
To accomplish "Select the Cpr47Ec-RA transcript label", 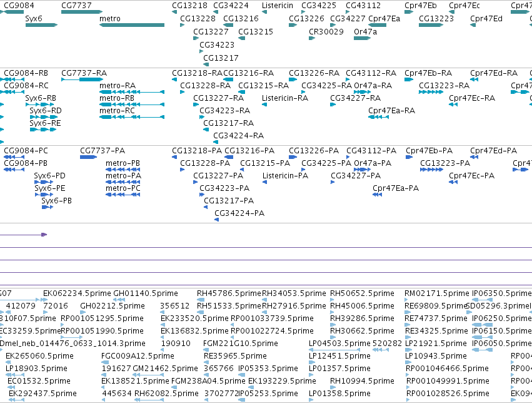I will (472, 98).
